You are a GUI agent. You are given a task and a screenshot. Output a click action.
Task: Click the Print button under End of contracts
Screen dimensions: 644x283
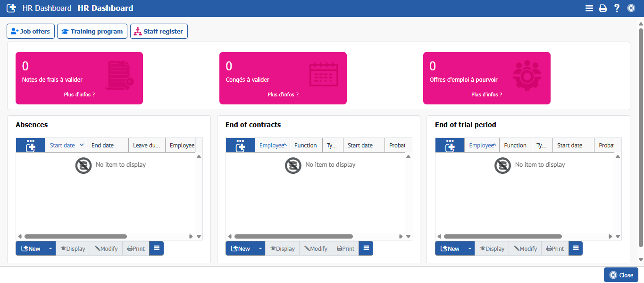click(345, 249)
